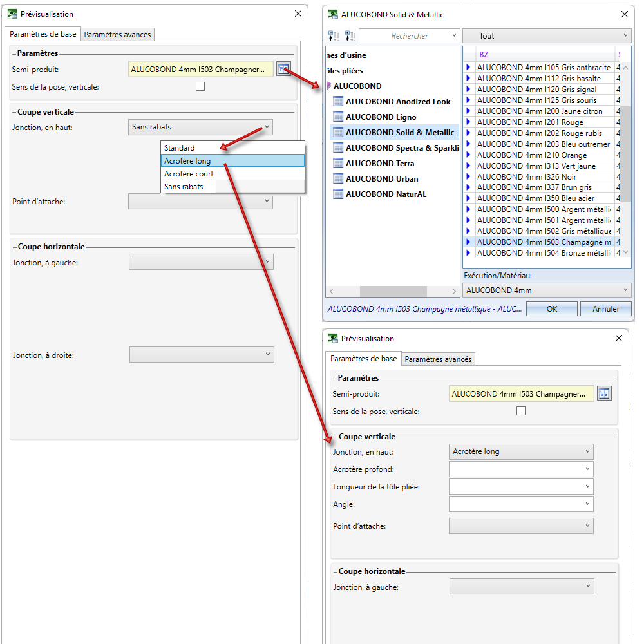Screen dimensions: 644x644
Task: Close the ALUCOBOND Solid & Metallic dialog
Action: point(624,14)
